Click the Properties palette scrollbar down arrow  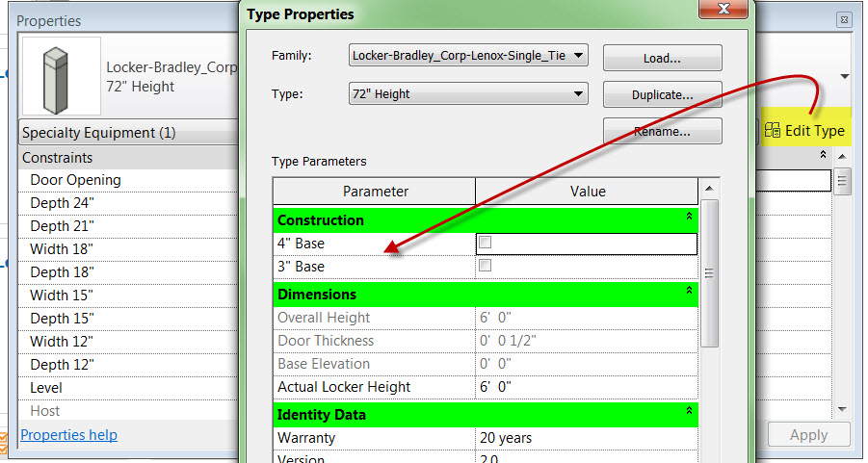(x=842, y=410)
